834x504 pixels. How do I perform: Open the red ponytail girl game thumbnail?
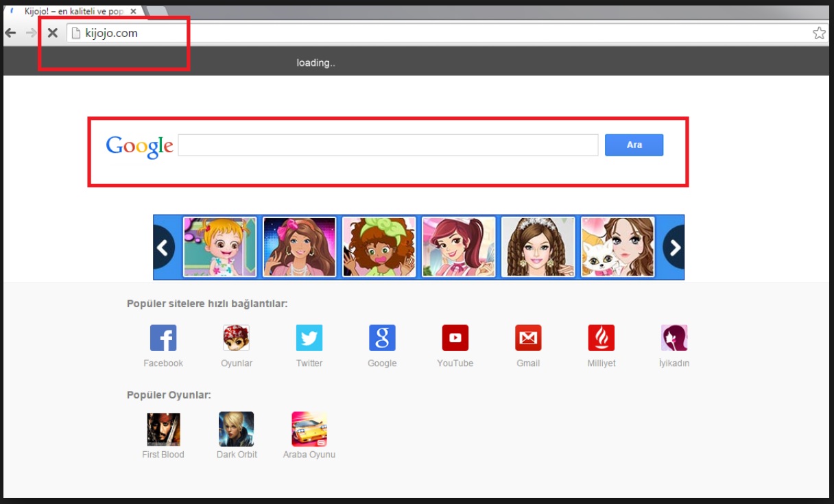tap(459, 247)
